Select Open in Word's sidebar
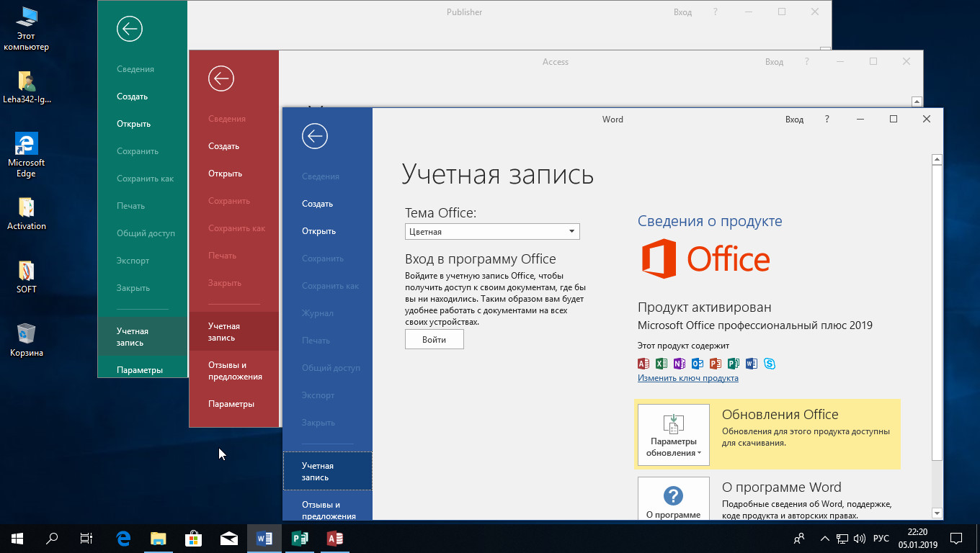Image resolution: width=980 pixels, height=553 pixels. 318,231
